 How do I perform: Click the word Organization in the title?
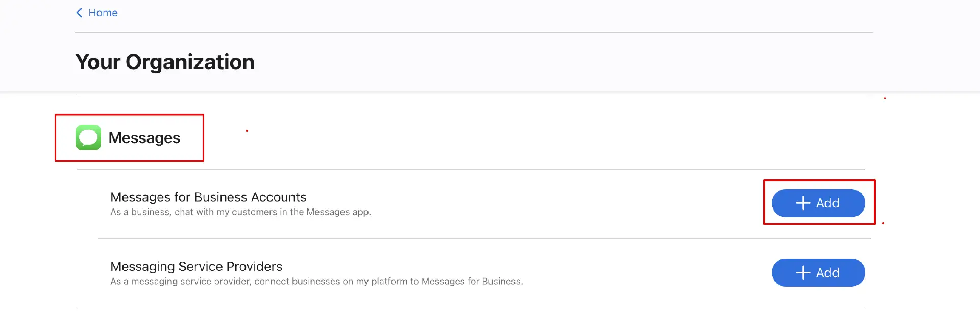190,62
